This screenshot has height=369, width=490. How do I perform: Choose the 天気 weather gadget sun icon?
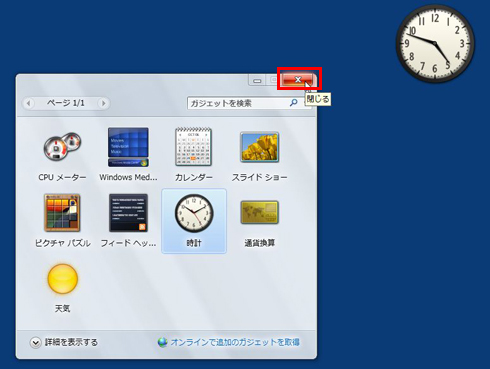(63, 279)
